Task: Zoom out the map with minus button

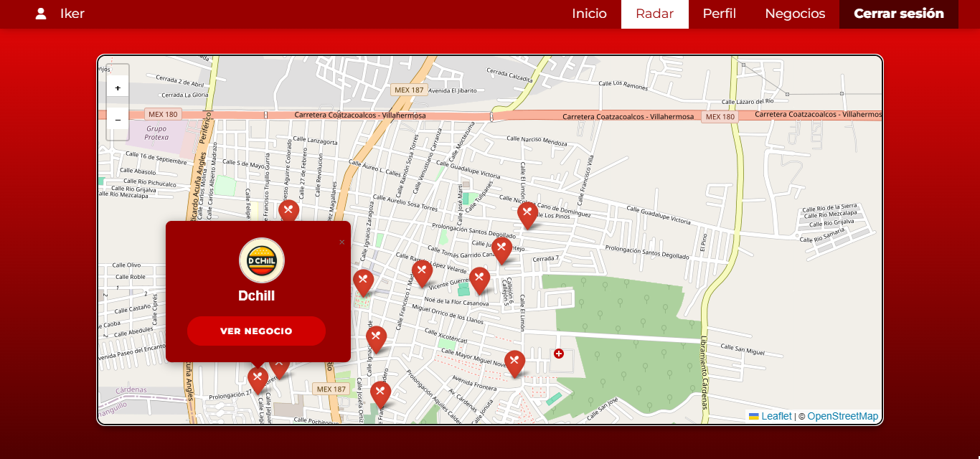Action: pyautogui.click(x=118, y=119)
